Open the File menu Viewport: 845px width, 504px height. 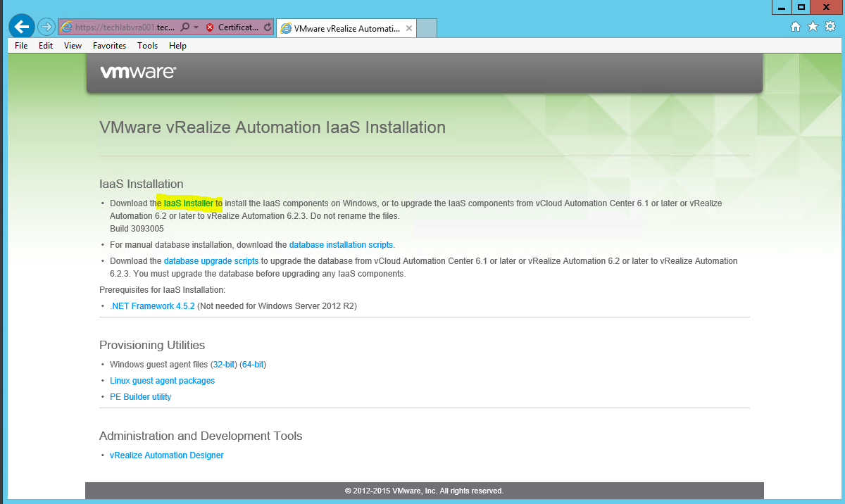click(x=21, y=46)
